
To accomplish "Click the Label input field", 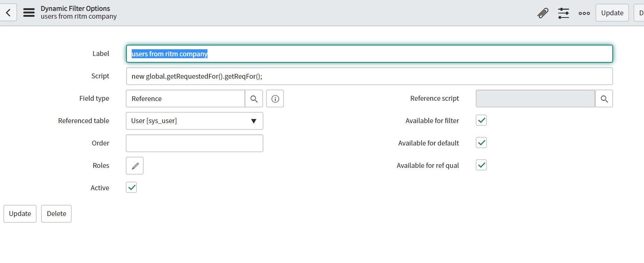I will (x=369, y=54).
